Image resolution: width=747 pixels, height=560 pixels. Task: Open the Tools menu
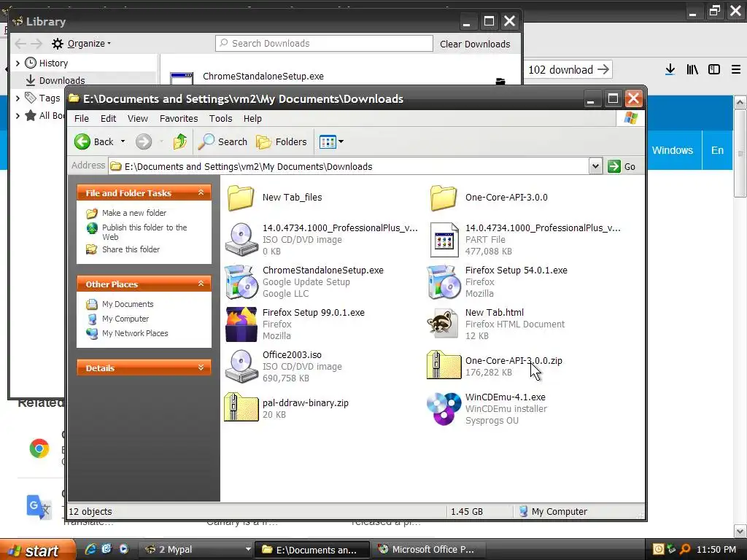tap(220, 119)
